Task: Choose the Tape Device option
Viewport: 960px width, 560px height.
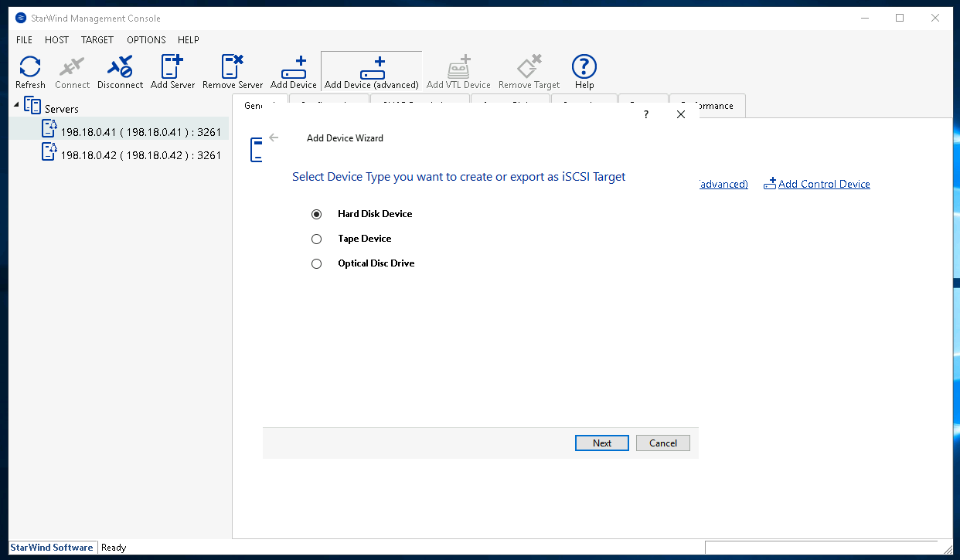Action: click(316, 239)
